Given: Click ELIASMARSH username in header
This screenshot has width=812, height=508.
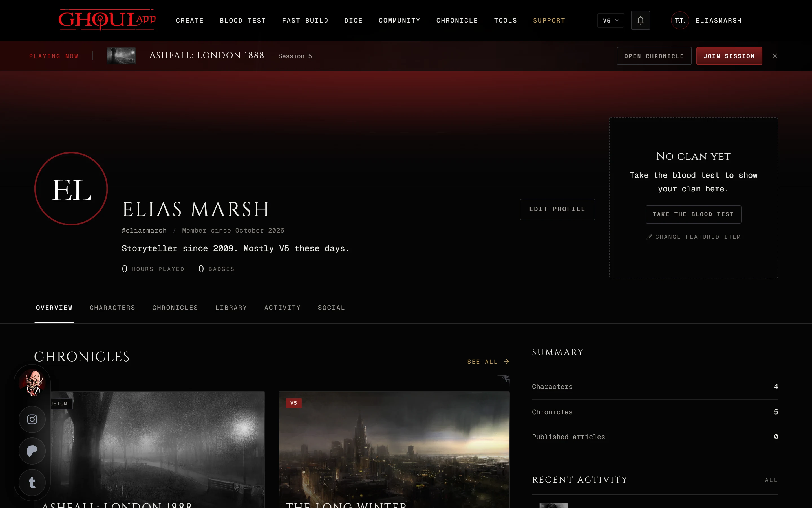Looking at the screenshot, I should coord(718,21).
